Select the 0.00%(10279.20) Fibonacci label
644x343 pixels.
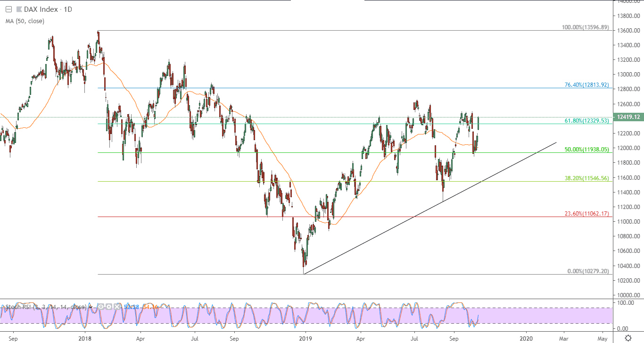pos(588,272)
